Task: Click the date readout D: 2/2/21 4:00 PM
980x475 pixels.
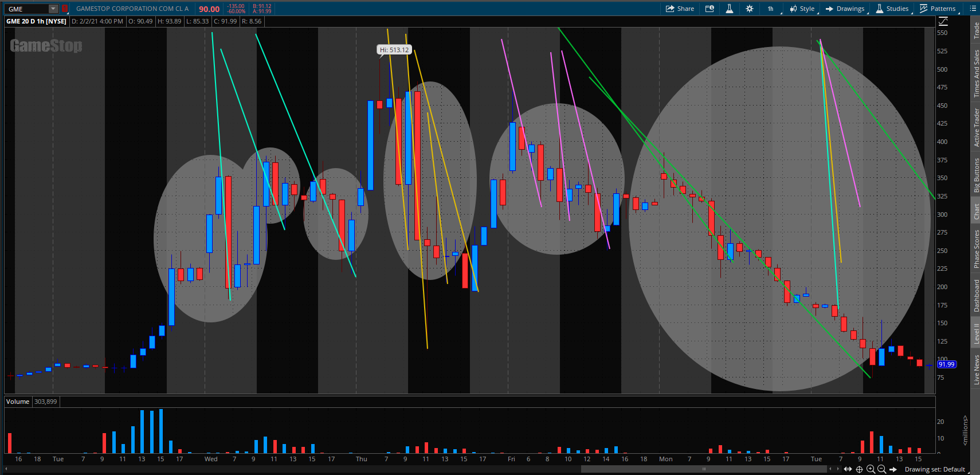Action: 97,21
